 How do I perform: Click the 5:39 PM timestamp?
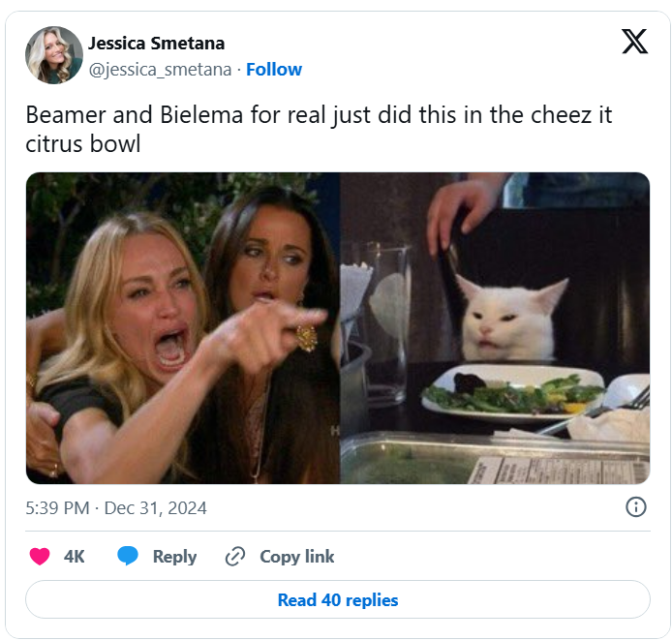pos(58,508)
